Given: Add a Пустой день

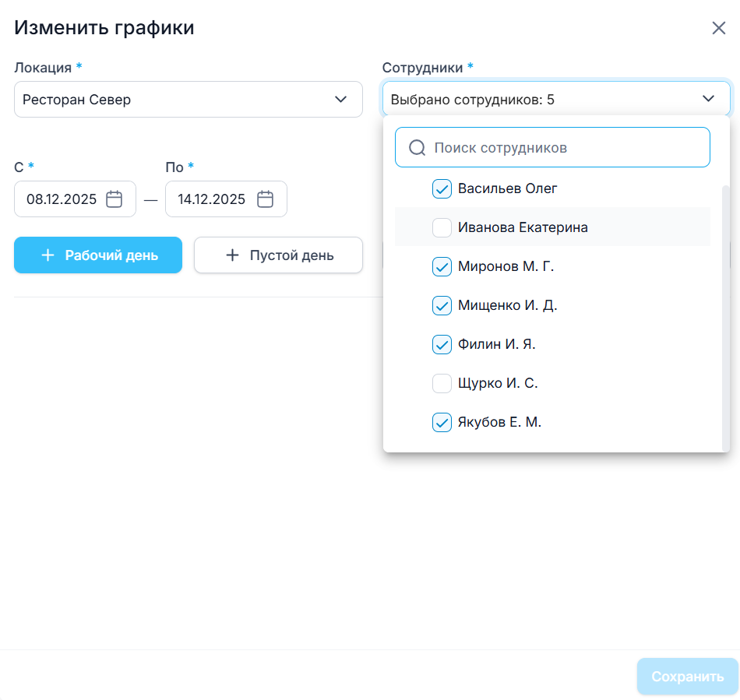Looking at the screenshot, I should [278, 255].
